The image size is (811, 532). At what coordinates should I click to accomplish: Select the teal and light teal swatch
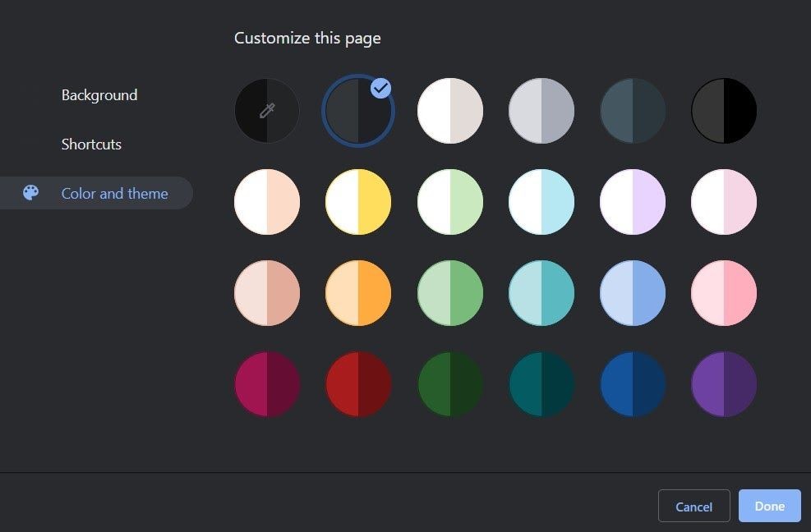coord(541,293)
